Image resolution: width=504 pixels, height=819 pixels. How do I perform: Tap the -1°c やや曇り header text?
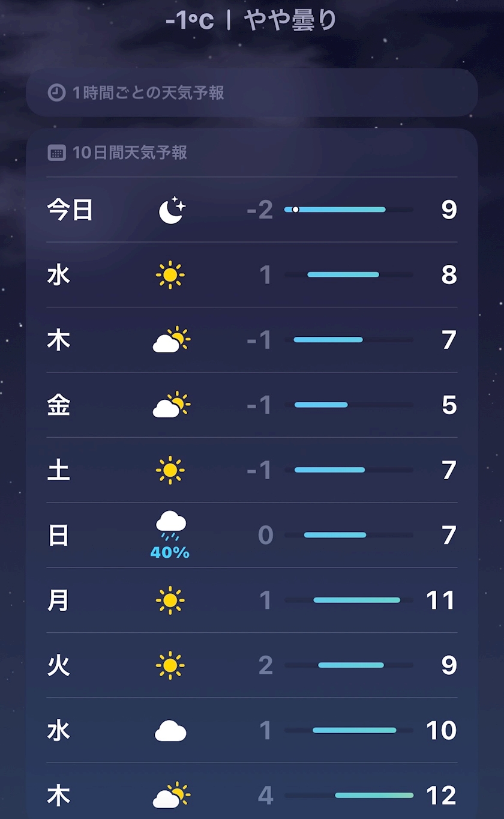(251, 20)
